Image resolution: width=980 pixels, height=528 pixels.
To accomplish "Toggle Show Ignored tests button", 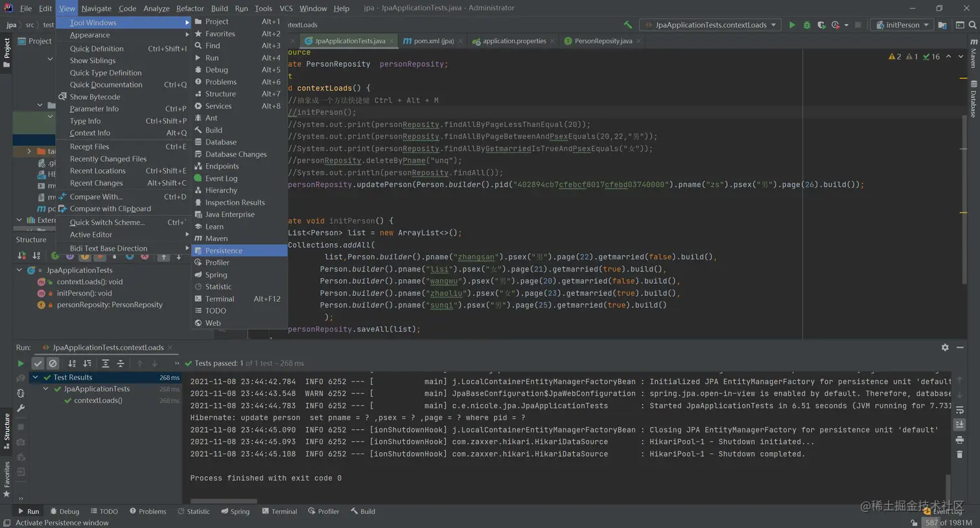I will [x=53, y=363].
